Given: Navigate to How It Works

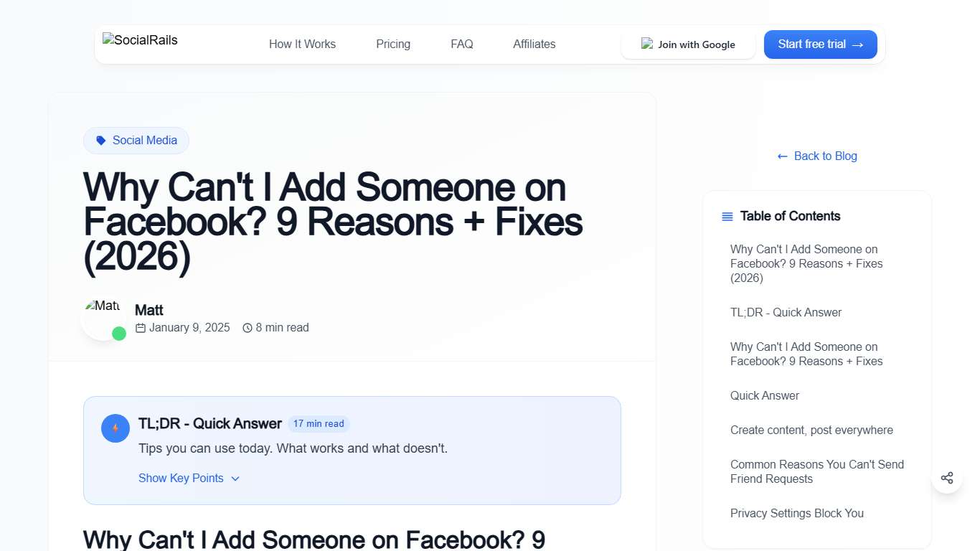Looking at the screenshot, I should coord(302,44).
